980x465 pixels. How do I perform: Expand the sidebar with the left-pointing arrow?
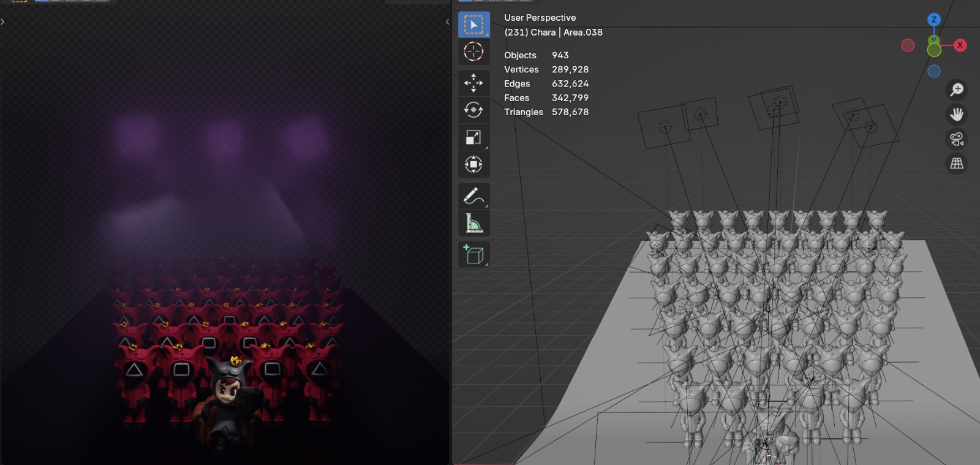[x=447, y=21]
